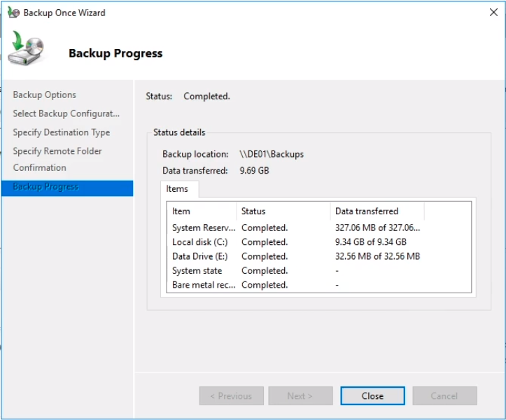Select Specify Remote Folder step
This screenshot has width=506, height=420.
tap(57, 151)
